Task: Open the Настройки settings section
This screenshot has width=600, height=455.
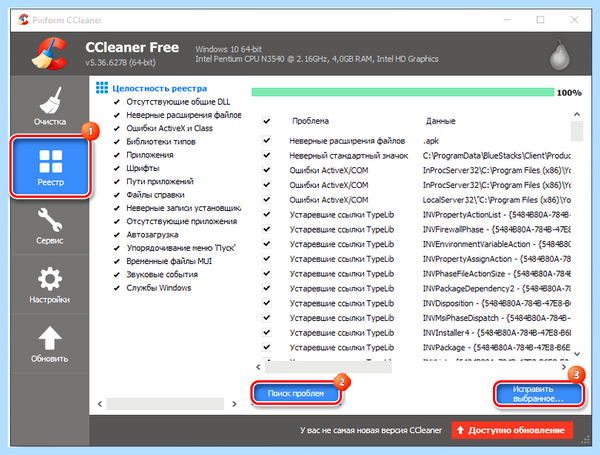Action: coord(50,285)
